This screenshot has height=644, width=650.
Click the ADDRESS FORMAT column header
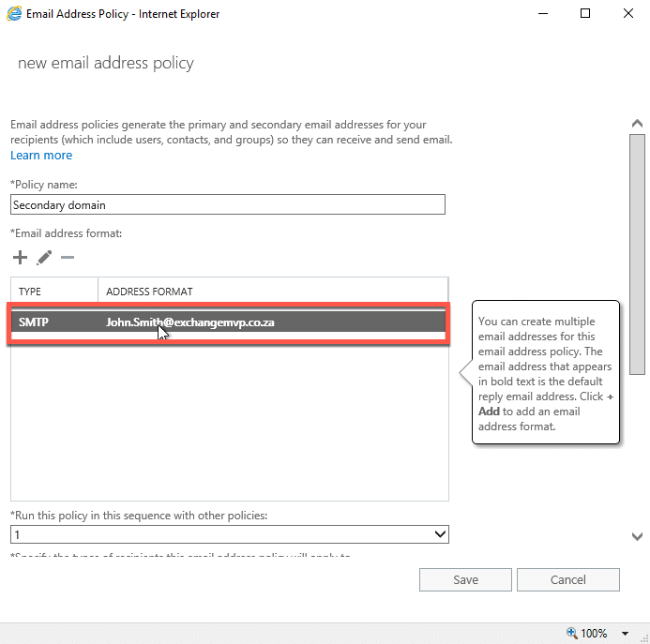[x=273, y=292]
